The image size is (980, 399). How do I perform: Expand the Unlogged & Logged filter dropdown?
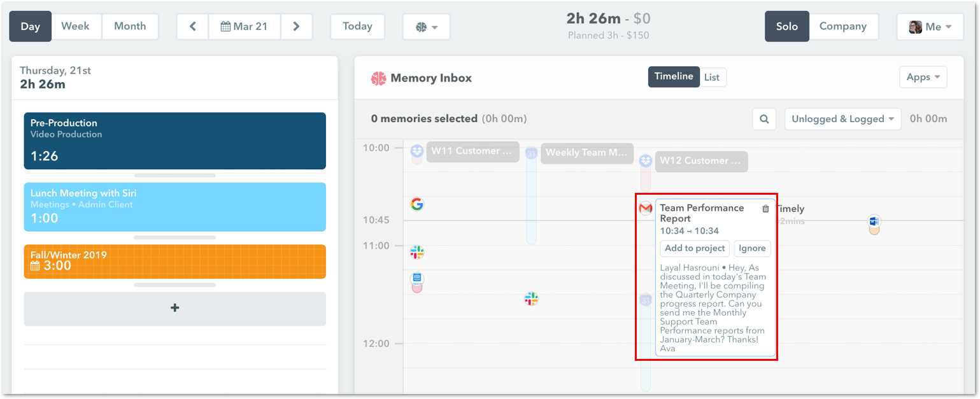pos(842,118)
